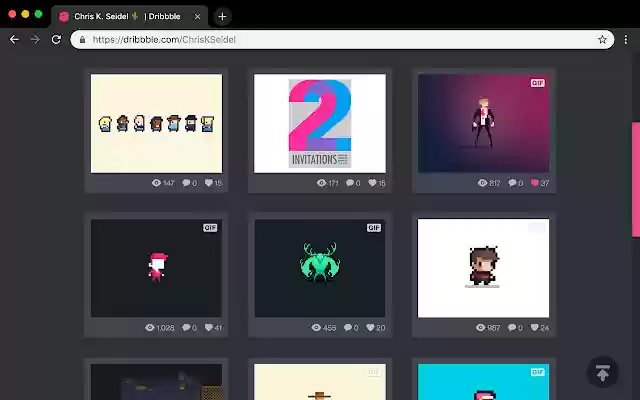Click comment icon on the 1,028-views shot
The width and height of the screenshot is (640, 400).
[186, 327]
